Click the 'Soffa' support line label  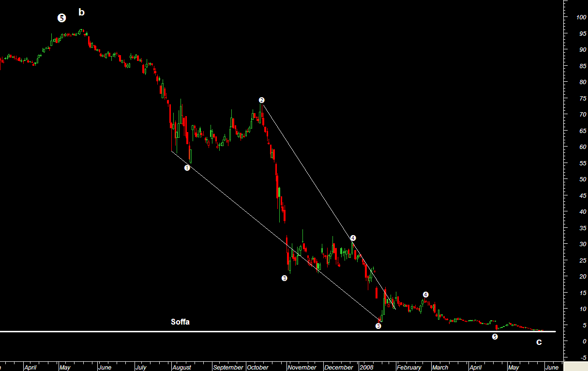pos(180,322)
